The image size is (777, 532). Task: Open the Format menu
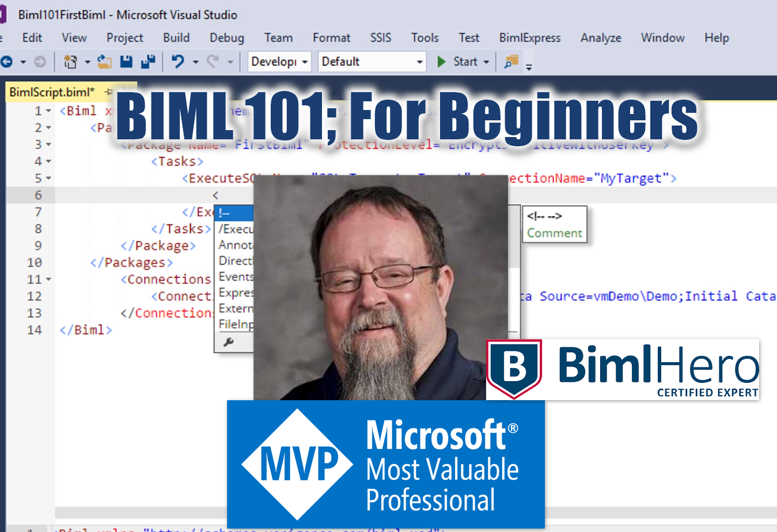pos(332,38)
